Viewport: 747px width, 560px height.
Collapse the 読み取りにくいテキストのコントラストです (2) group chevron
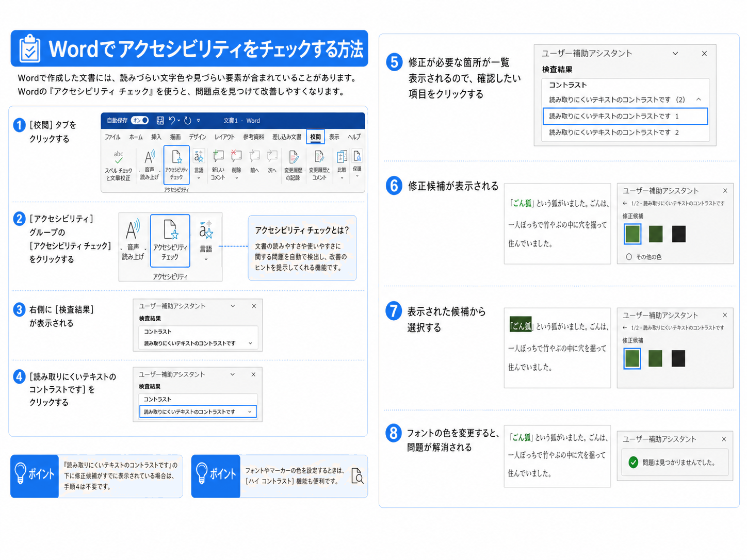point(699,100)
